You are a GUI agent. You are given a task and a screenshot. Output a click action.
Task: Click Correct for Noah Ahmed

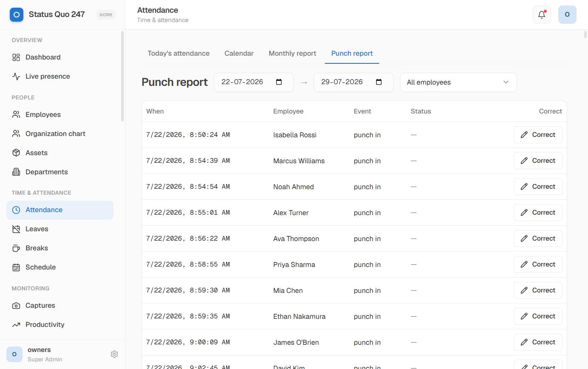pos(538,187)
